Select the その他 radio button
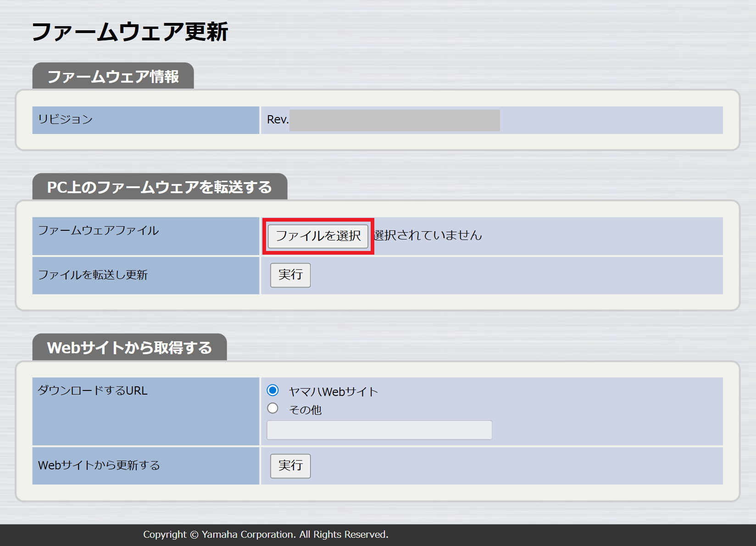The width and height of the screenshot is (756, 546). tap(272, 408)
